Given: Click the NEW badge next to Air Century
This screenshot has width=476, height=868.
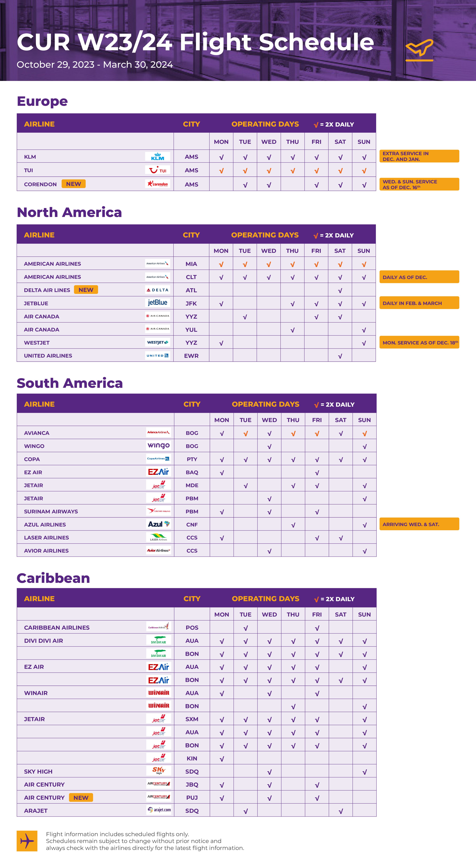Looking at the screenshot, I should [x=81, y=798].
